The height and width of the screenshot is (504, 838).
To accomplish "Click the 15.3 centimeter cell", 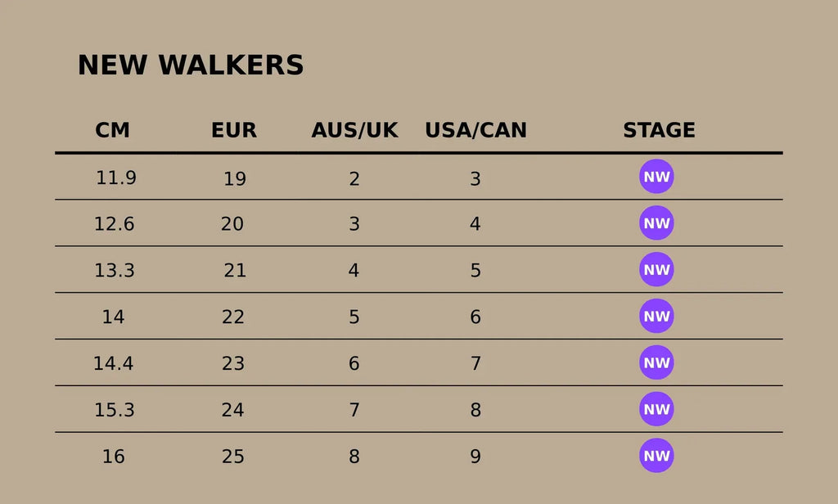I will (114, 410).
